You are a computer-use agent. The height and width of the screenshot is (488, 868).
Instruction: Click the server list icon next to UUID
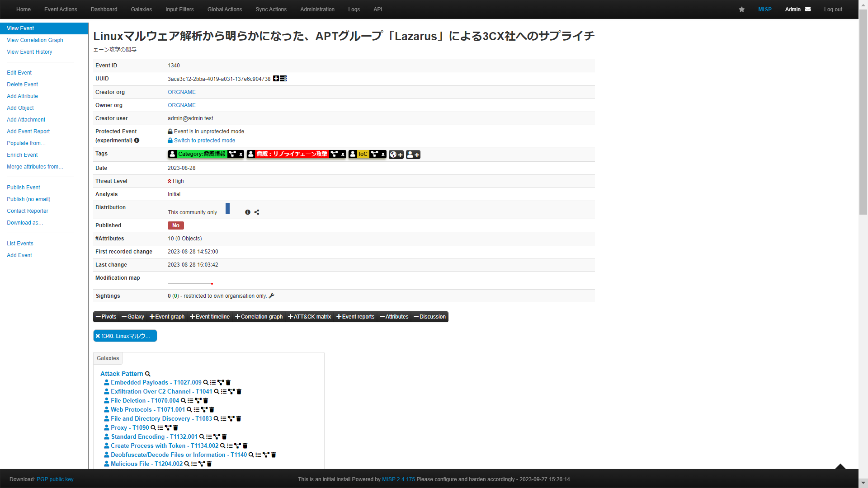(x=283, y=79)
